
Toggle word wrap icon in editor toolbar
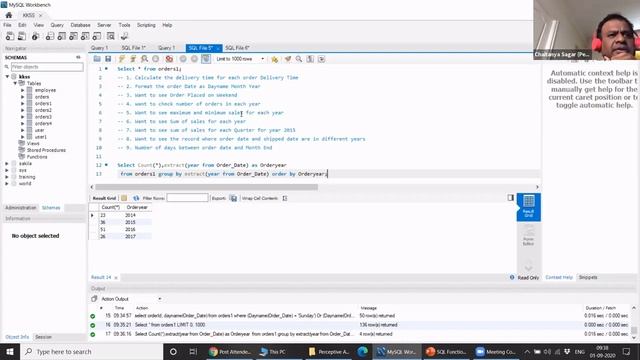click(x=322, y=59)
